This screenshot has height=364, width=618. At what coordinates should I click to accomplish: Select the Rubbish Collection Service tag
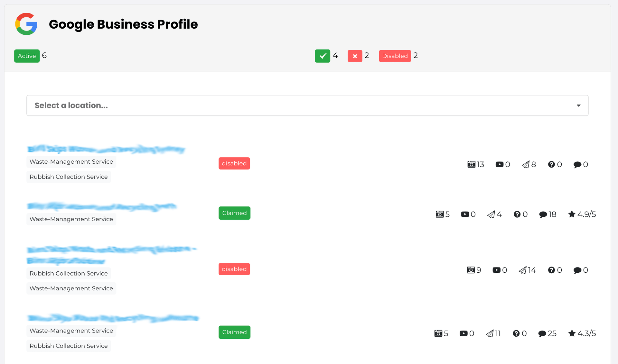(69, 177)
